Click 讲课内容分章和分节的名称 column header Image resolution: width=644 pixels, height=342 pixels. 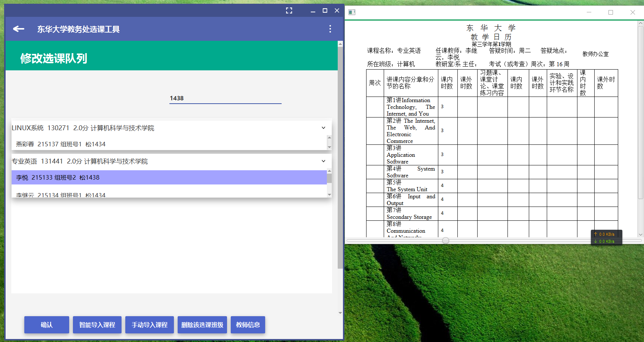[x=411, y=83]
